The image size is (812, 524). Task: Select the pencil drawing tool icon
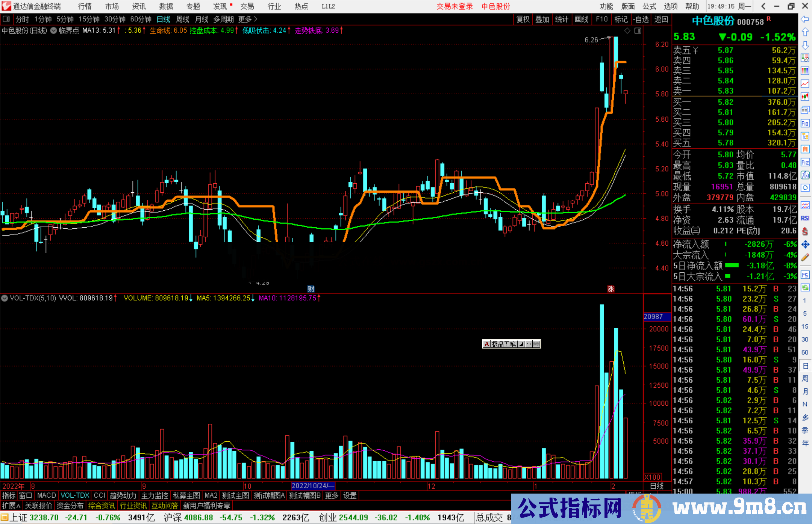pos(805,257)
